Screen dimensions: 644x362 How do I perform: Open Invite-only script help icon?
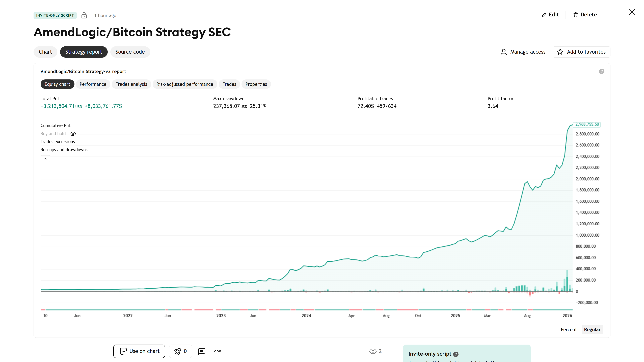[456, 354]
